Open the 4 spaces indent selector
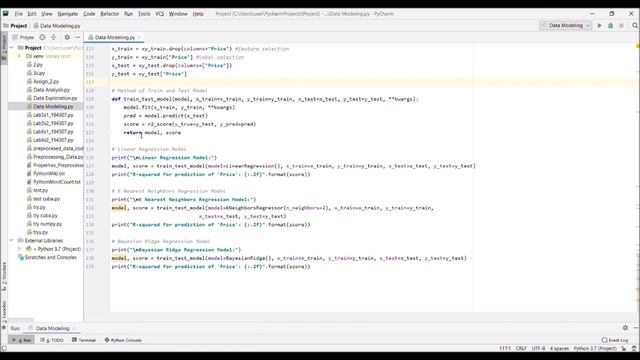 pyautogui.click(x=559, y=349)
